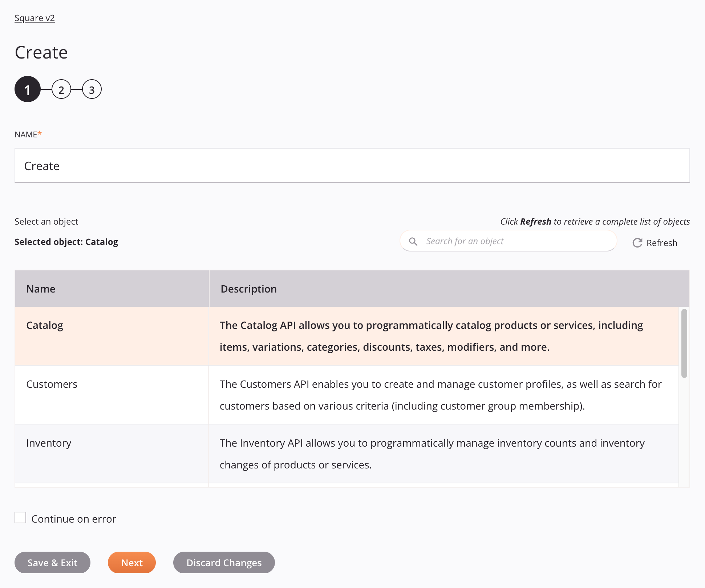Click step 2 circle in progress indicator
This screenshot has width=705, height=588.
61,90
